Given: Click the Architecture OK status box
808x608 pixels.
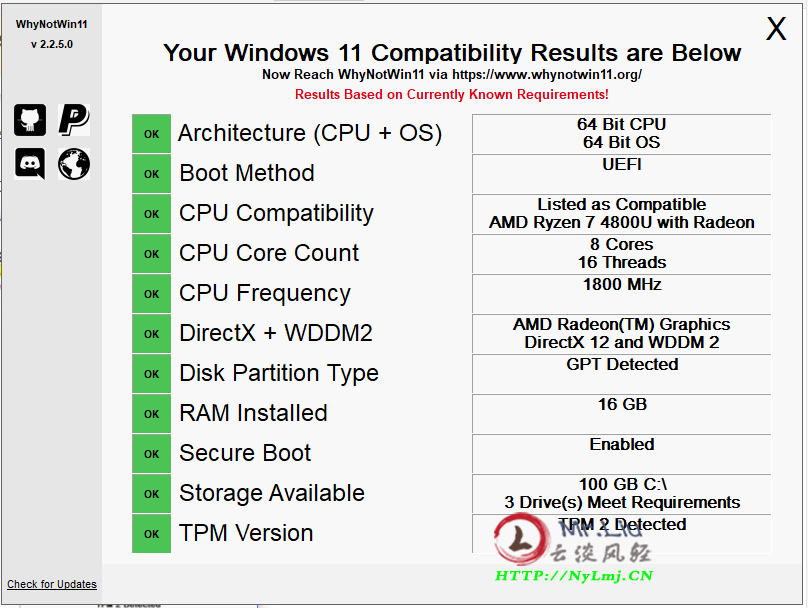Looking at the screenshot, I should tap(152, 134).
